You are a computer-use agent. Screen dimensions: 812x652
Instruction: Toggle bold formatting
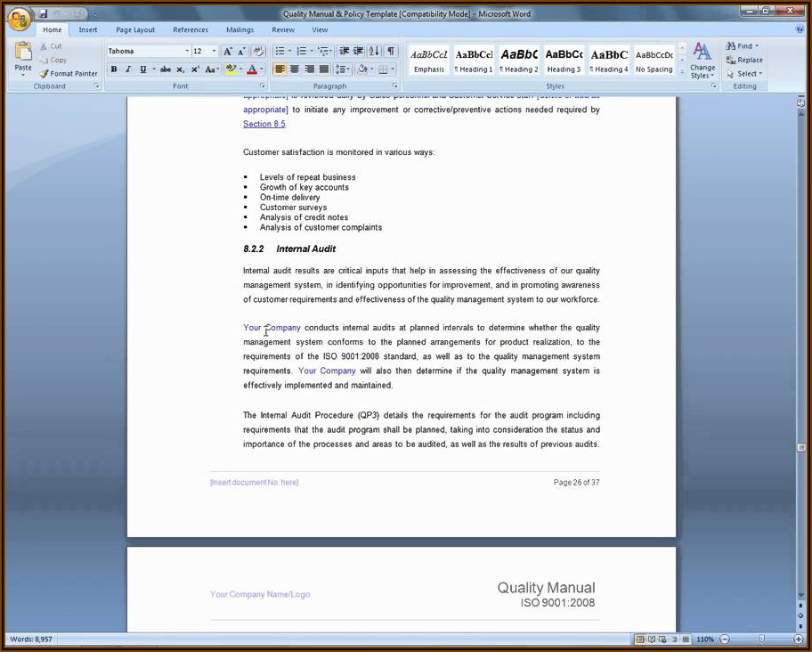[x=114, y=69]
